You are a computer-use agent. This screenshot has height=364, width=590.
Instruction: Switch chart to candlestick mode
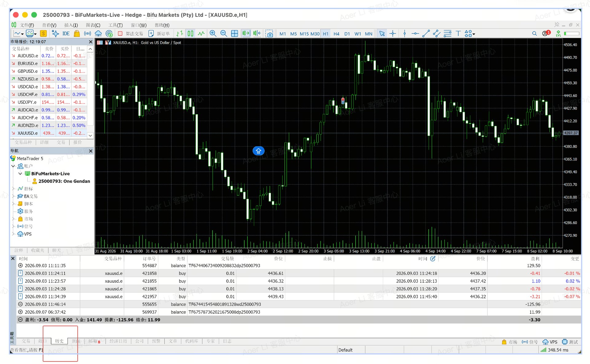click(191, 33)
